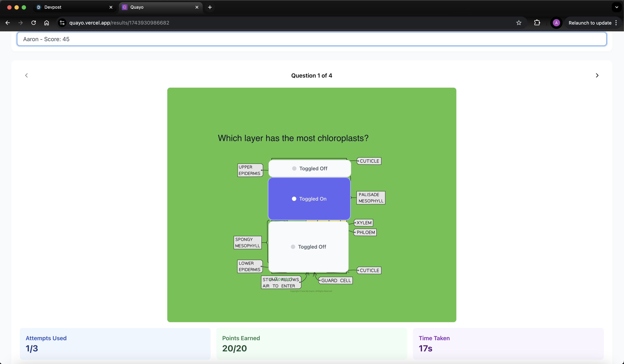Toggle the spongy mesophyll Toggled Off switch
The image size is (624, 364).
[x=308, y=247]
